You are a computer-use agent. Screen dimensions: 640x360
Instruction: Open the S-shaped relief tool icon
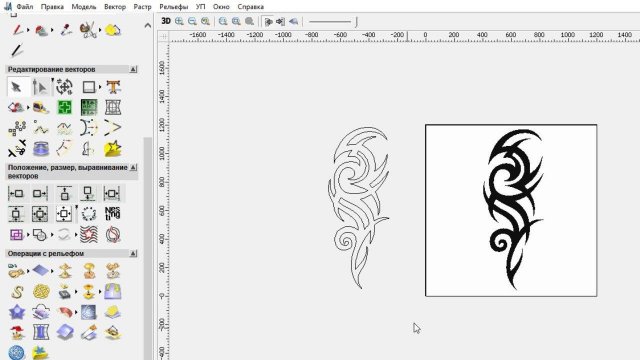click(x=17, y=292)
